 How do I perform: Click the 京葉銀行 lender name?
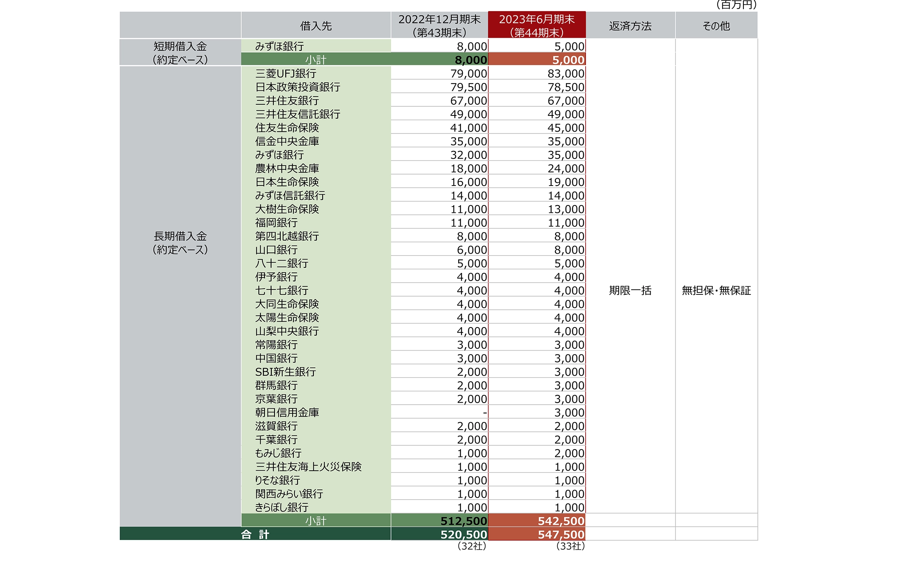[x=276, y=399]
